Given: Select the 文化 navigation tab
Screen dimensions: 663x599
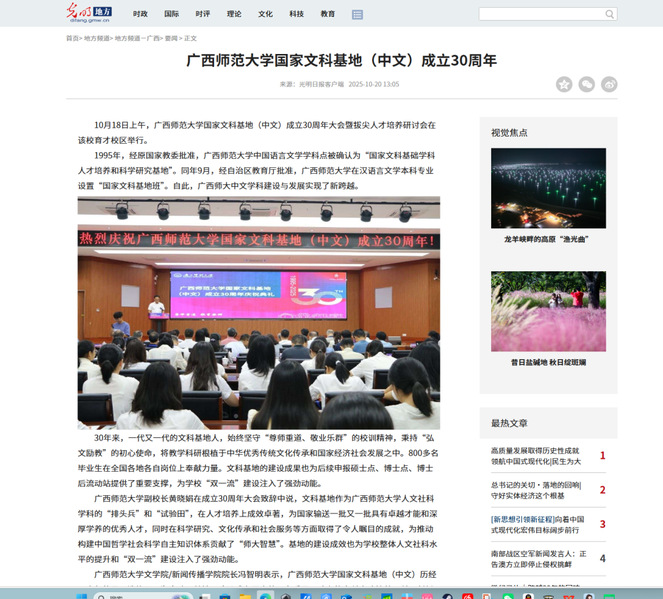Looking at the screenshot, I should point(265,14).
